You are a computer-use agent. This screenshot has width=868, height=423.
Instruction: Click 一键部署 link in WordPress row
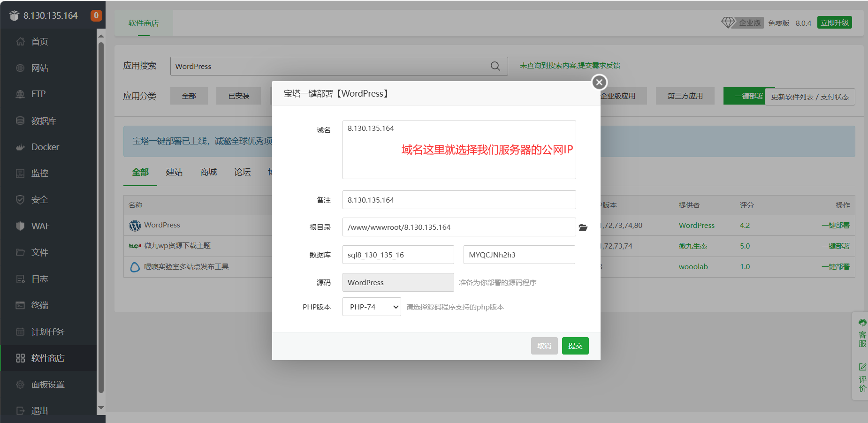[x=836, y=226]
